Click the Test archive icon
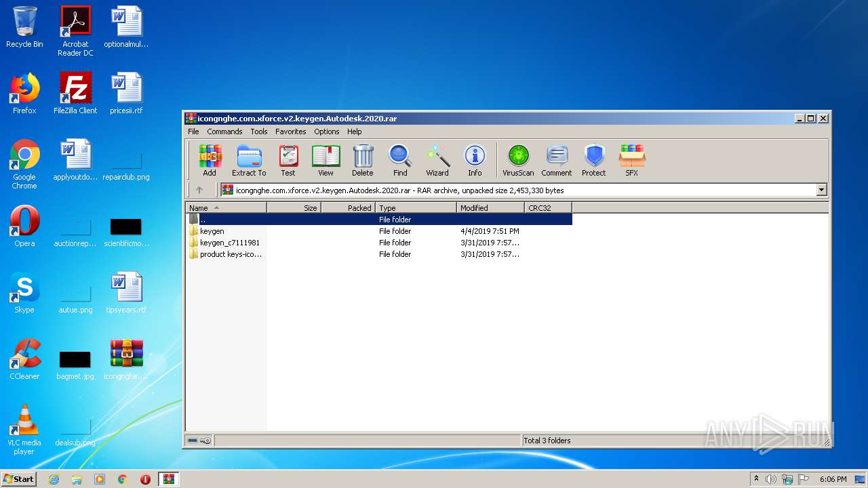Screen dimensions: 868x488 coord(288,161)
